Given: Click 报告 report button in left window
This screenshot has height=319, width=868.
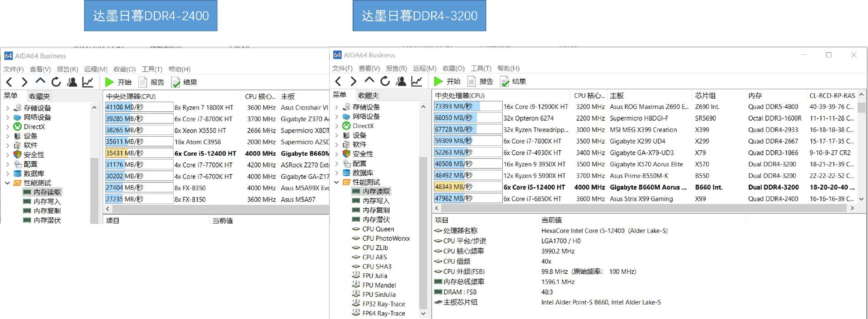Looking at the screenshot, I should pos(151,82).
